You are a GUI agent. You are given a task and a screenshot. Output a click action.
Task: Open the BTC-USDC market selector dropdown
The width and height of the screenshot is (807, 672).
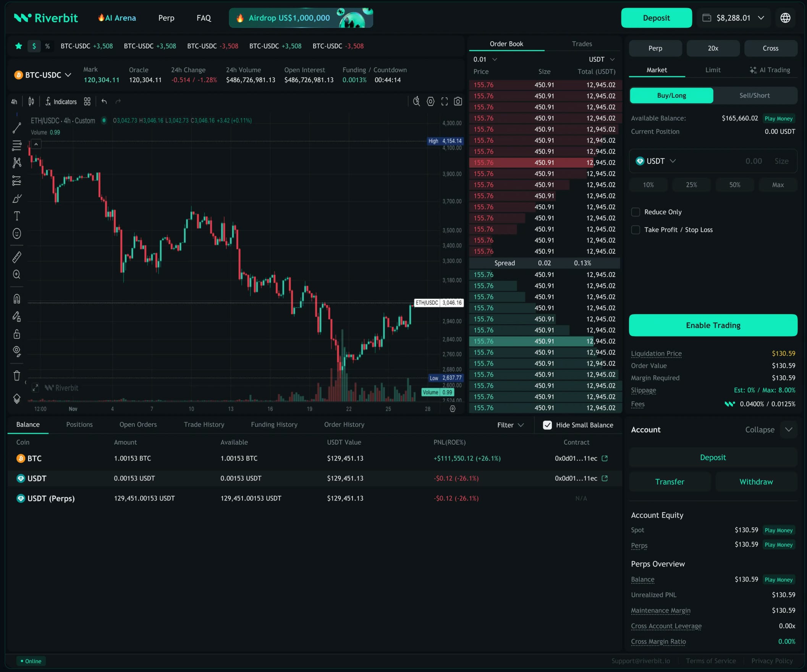(43, 75)
